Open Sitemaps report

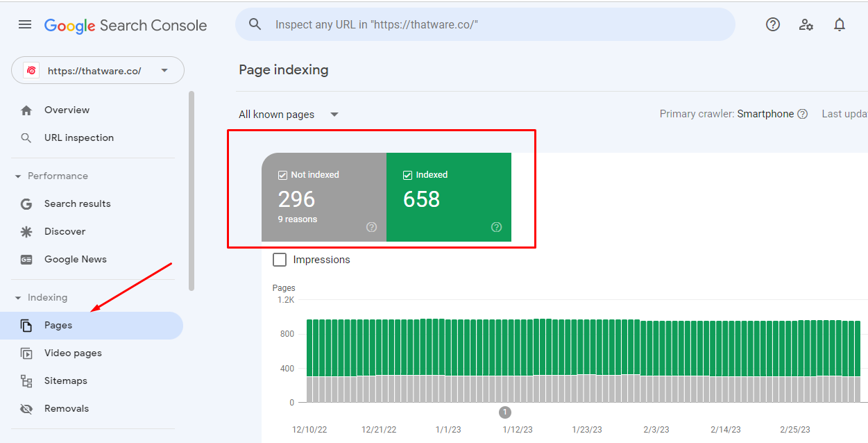[x=92, y=381]
